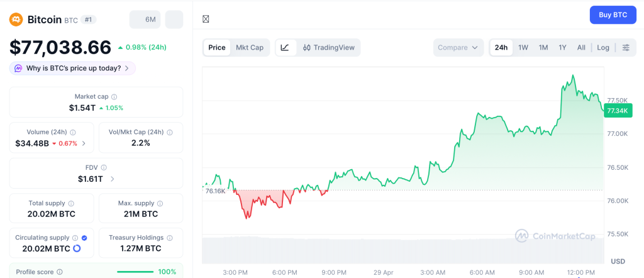Viewport: 644px width, 278px height.
Task: Switch to the line chart icon
Action: point(285,48)
